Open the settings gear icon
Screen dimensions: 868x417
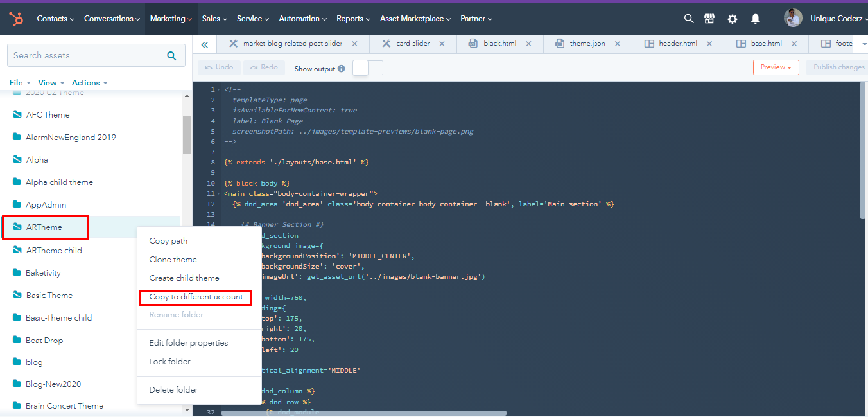tap(733, 19)
